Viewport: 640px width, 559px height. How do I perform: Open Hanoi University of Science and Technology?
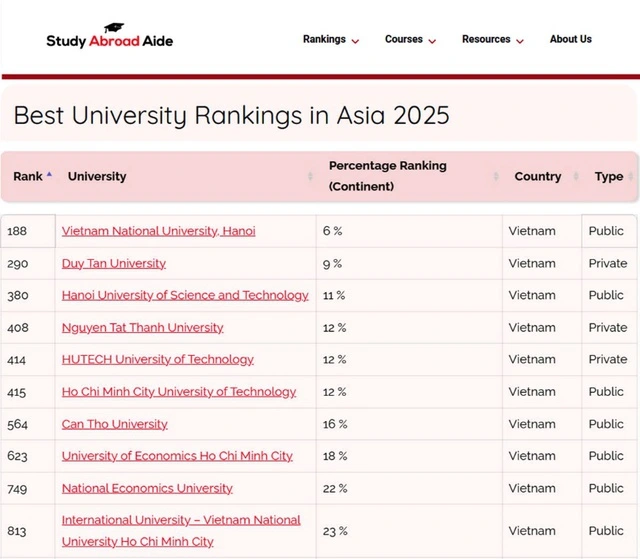tap(185, 295)
